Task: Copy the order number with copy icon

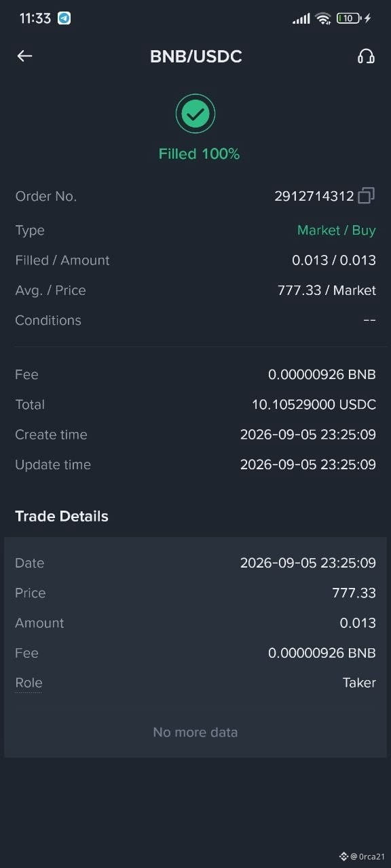Action: pos(366,196)
